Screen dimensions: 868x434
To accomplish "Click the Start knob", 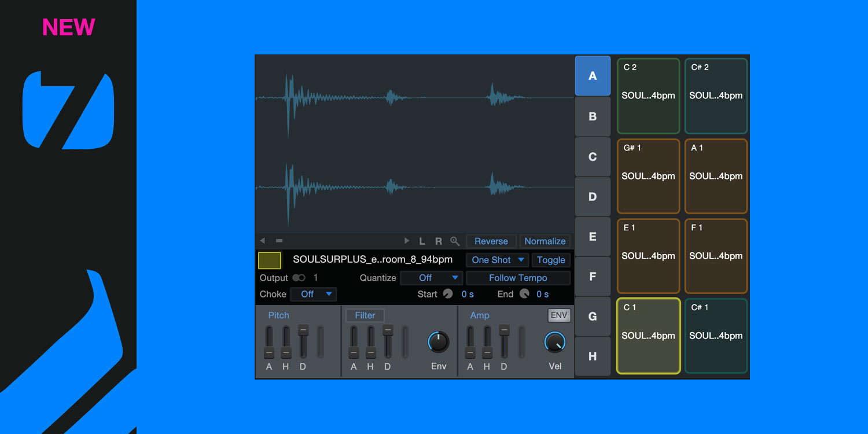I will [448, 294].
